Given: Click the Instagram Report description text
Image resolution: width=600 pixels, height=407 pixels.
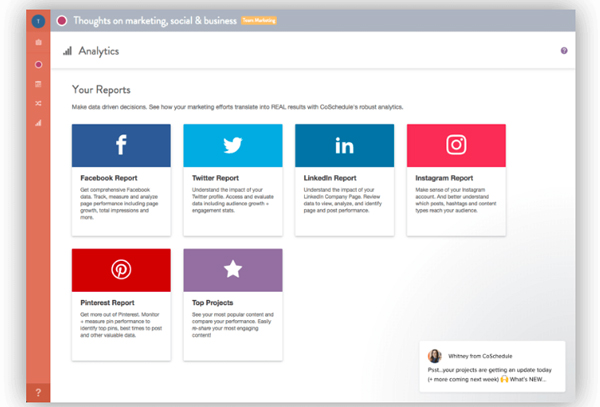Looking at the screenshot, I should (x=456, y=200).
